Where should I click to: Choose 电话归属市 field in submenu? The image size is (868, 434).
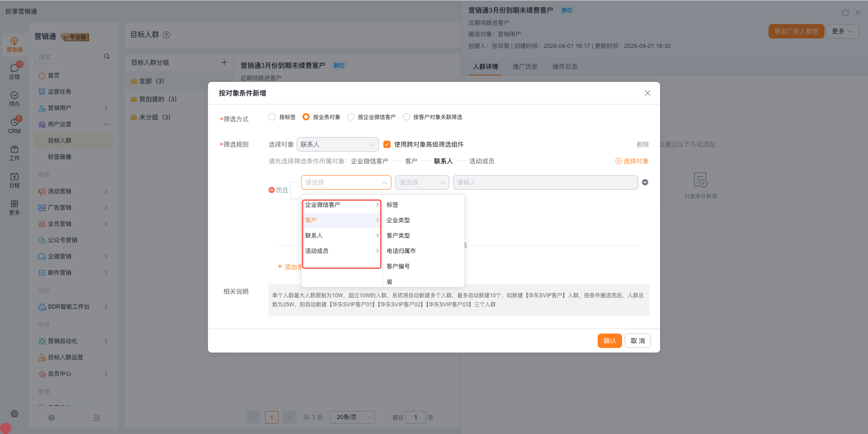[x=424, y=251]
